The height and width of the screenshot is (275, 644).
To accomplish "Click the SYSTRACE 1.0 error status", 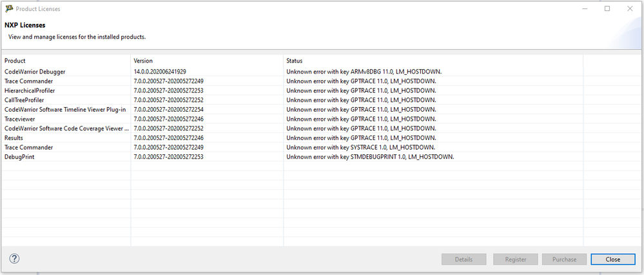I will pos(360,147).
